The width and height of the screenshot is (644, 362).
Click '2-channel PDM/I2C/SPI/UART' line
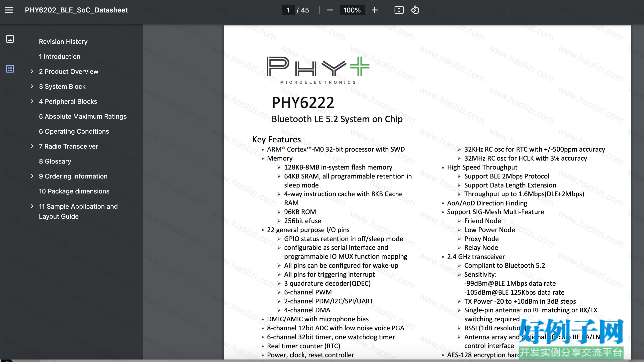(328, 301)
